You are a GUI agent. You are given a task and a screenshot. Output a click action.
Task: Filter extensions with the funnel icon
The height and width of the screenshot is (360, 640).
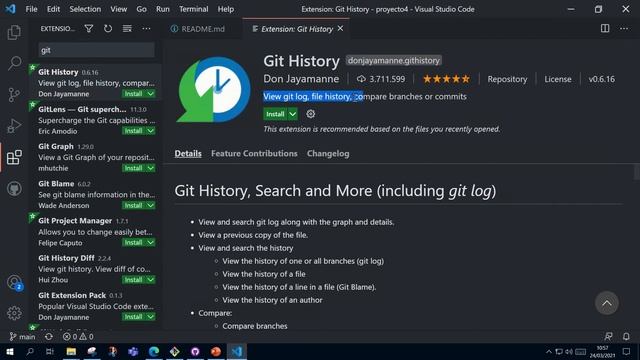89,29
